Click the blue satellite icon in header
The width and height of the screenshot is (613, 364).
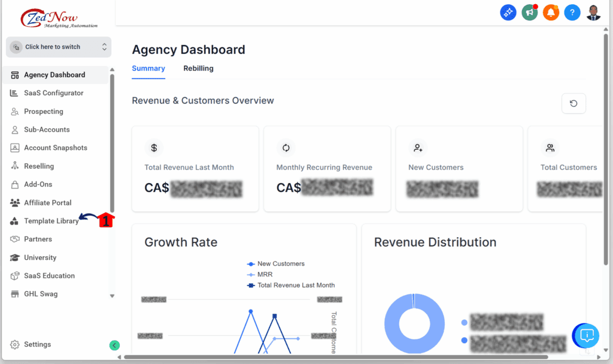pyautogui.click(x=508, y=13)
